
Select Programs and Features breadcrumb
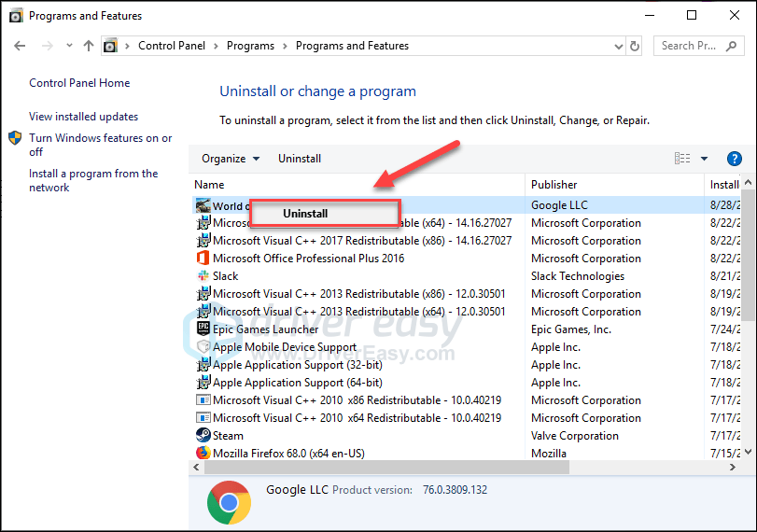click(352, 46)
